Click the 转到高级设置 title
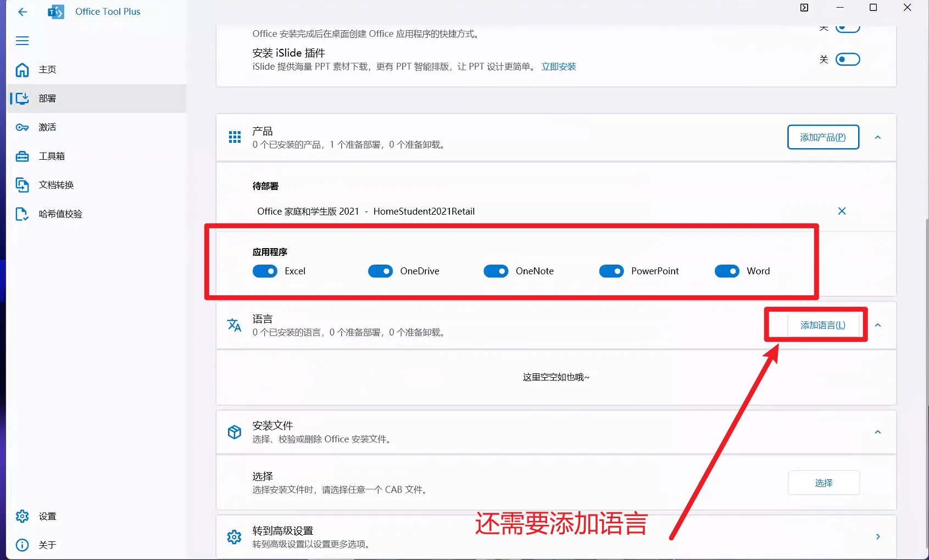Viewport: 929px width, 560px height. pyautogui.click(x=283, y=531)
